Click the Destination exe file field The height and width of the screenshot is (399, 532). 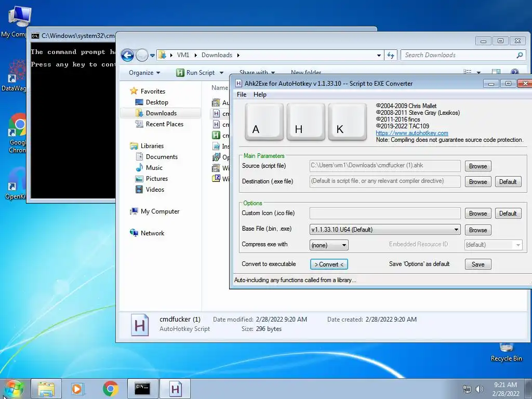pos(385,181)
